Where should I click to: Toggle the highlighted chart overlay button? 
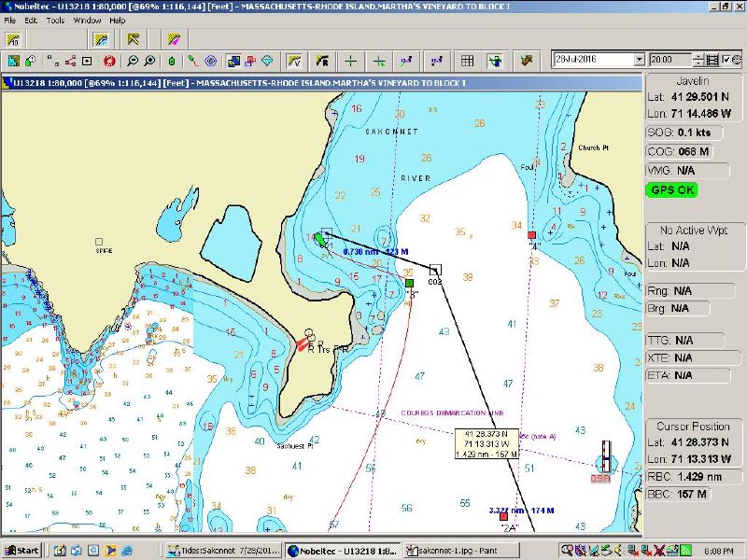[233, 61]
